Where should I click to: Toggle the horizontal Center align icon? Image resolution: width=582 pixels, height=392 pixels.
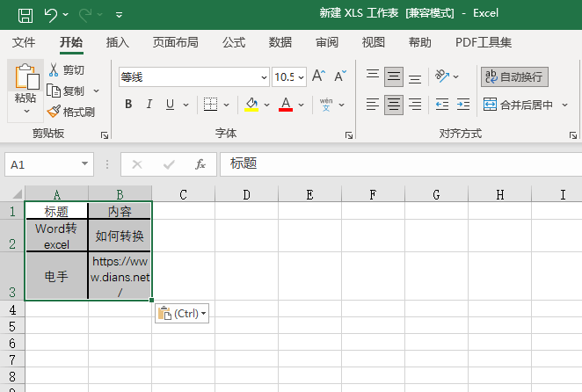(x=394, y=105)
